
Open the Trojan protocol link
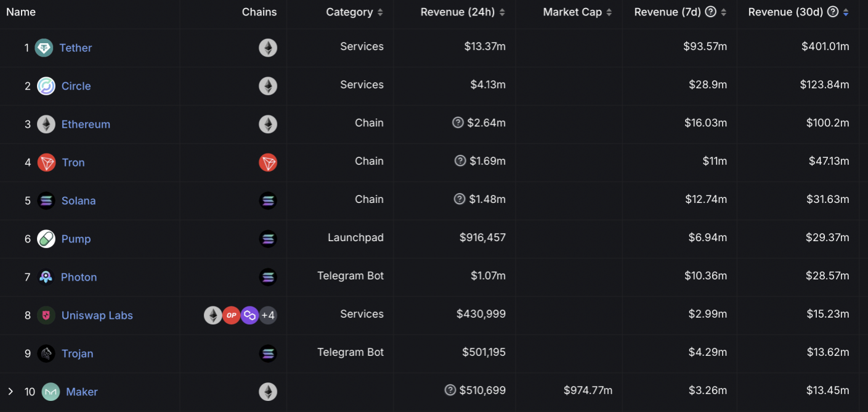click(78, 353)
